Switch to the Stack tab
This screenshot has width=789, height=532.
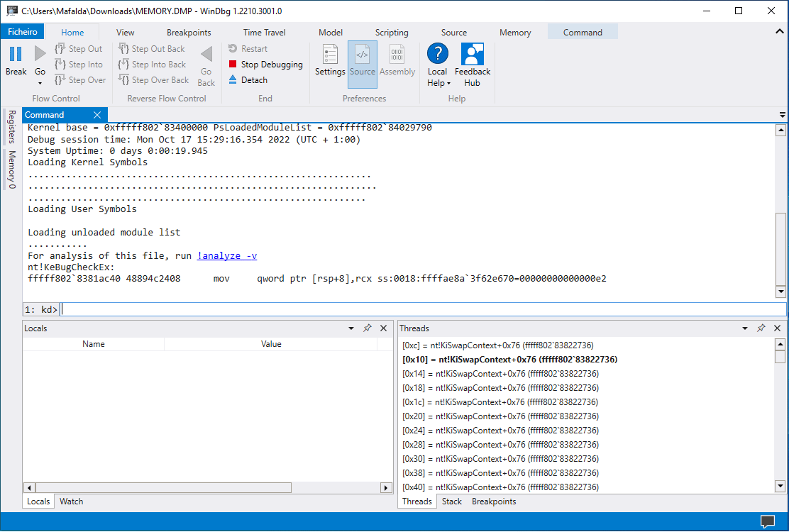pos(452,501)
